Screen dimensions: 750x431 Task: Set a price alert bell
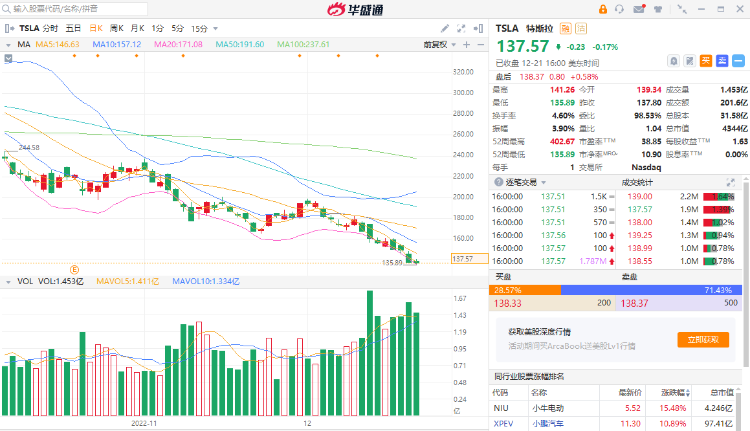pos(673,61)
